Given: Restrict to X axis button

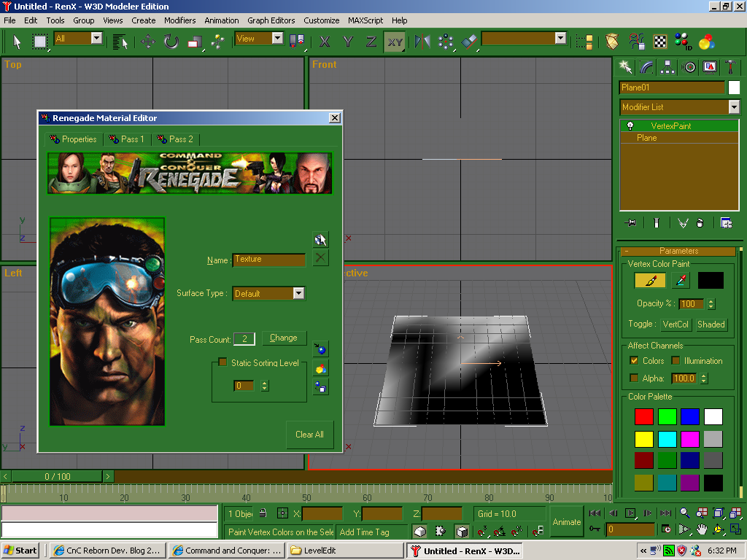Looking at the screenshot, I should click(325, 42).
